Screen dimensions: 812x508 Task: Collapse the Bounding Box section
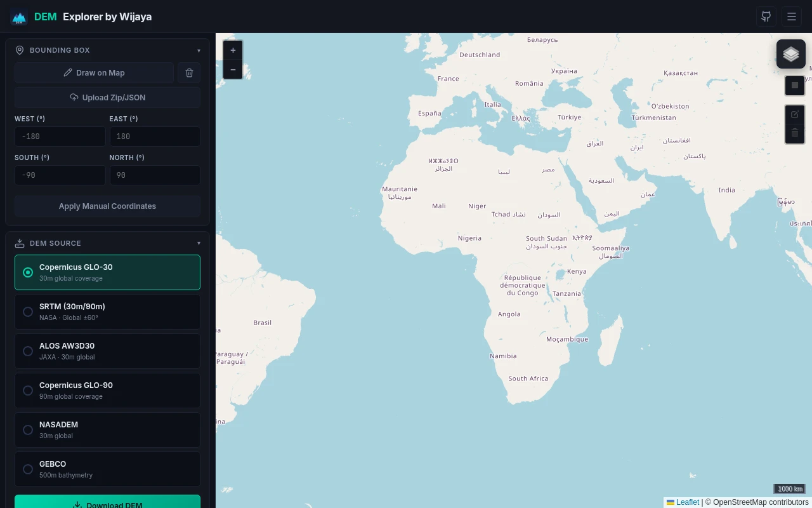pos(199,50)
